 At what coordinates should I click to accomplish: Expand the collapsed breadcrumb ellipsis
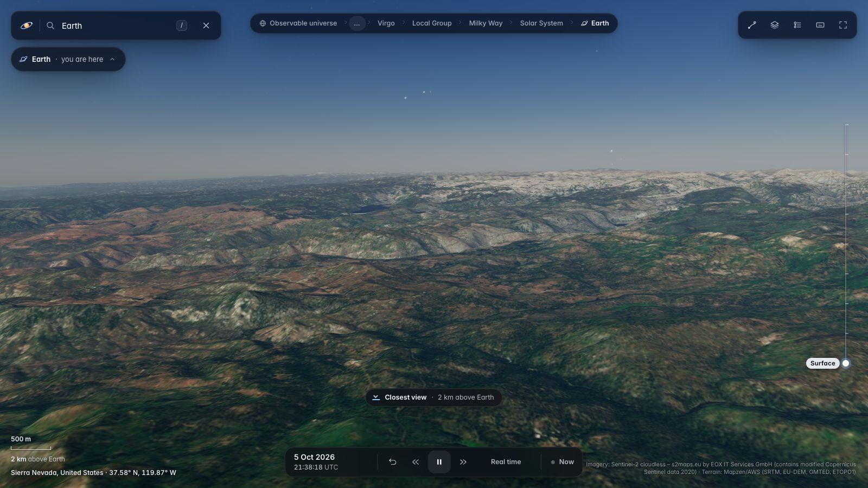(357, 23)
